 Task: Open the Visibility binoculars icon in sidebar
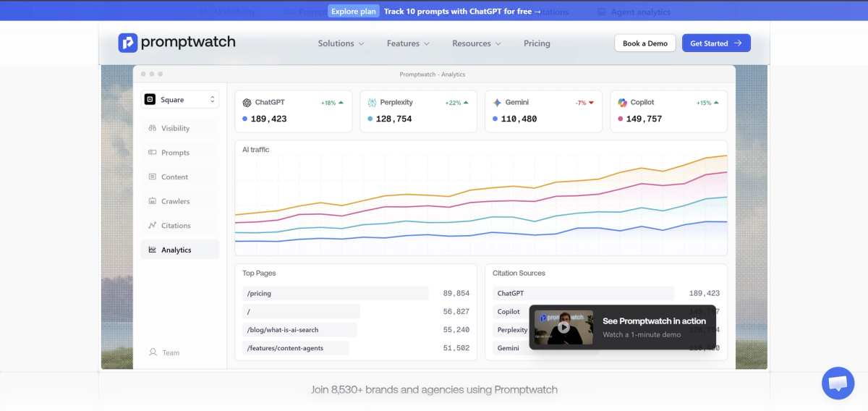click(x=153, y=128)
